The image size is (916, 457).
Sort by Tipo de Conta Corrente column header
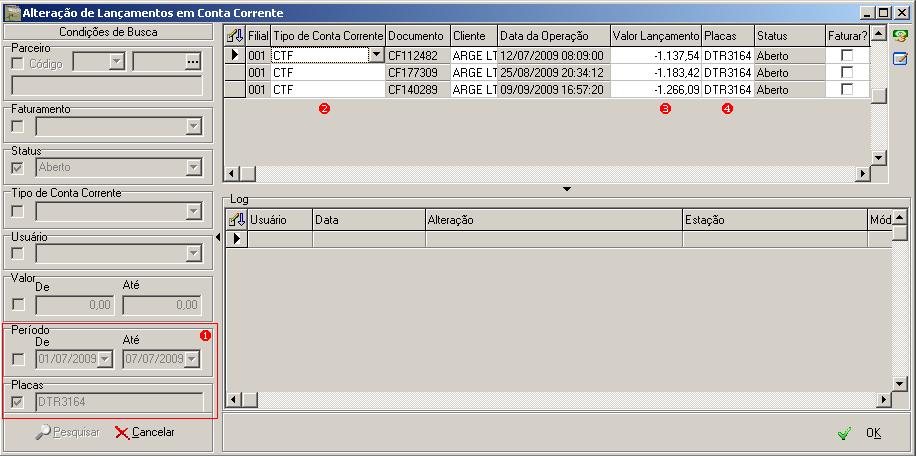click(328, 36)
